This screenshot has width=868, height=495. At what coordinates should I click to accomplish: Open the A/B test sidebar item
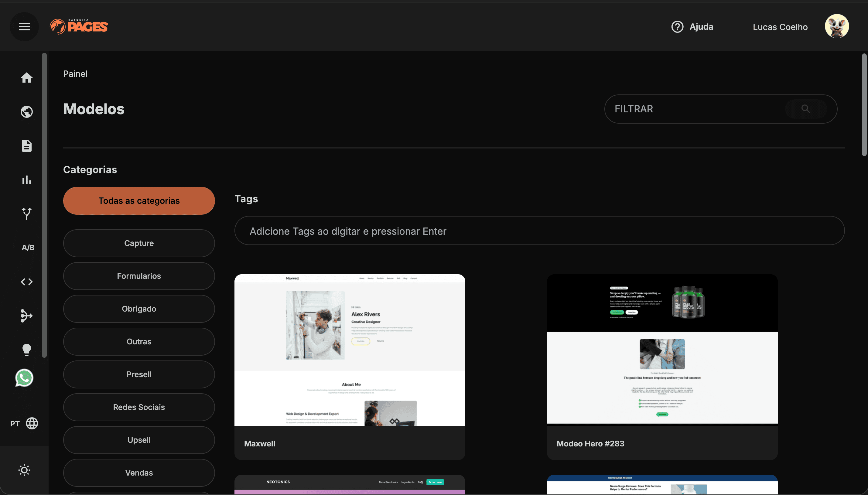click(28, 248)
